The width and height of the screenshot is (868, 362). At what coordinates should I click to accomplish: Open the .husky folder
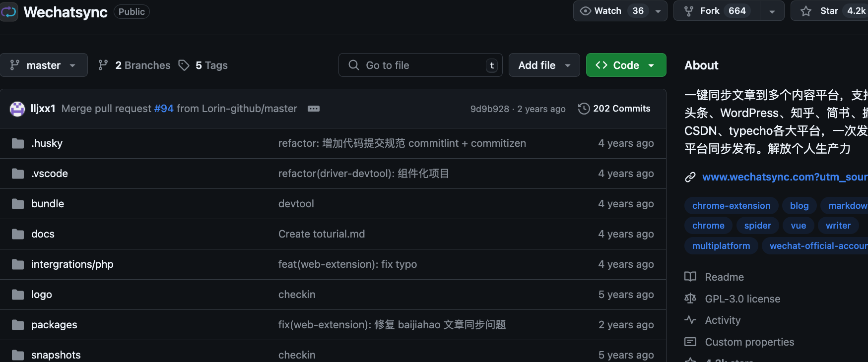click(x=47, y=143)
